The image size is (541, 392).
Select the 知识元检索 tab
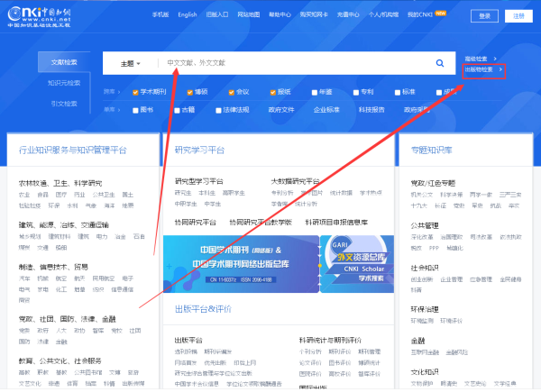[x=64, y=83]
